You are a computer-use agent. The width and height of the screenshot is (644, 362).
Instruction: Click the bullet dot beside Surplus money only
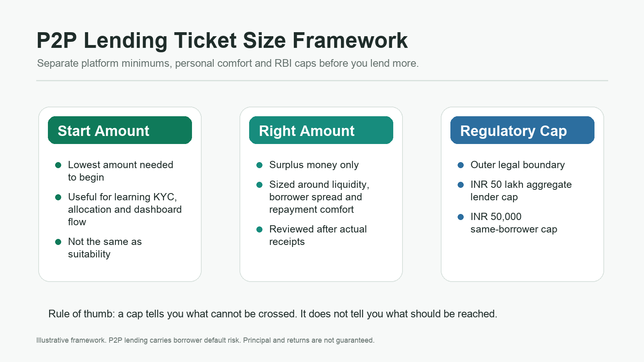pyautogui.click(x=260, y=165)
